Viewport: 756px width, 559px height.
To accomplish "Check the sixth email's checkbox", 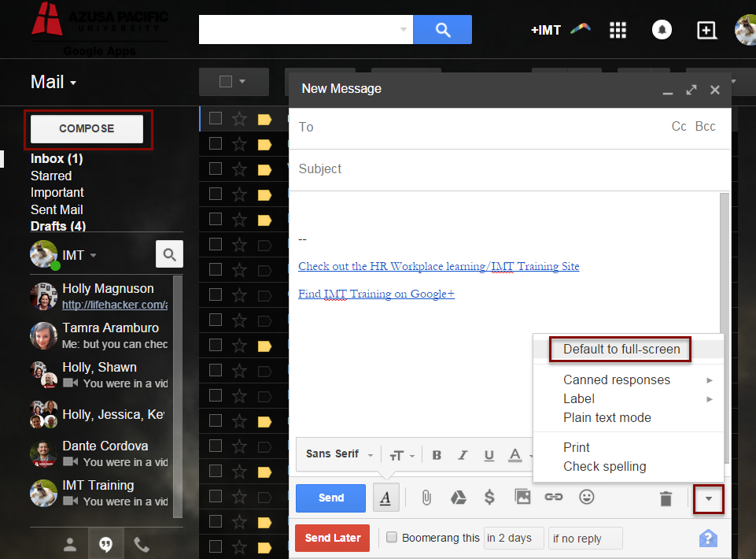I will coord(216,244).
